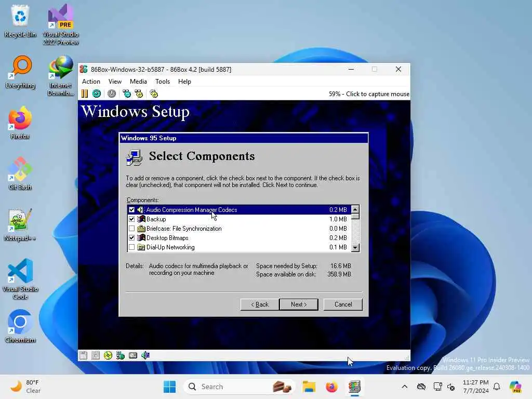Viewport: 532px width, 399px height.
Task: Click the hard disk status bar icon
Action: pos(133,355)
